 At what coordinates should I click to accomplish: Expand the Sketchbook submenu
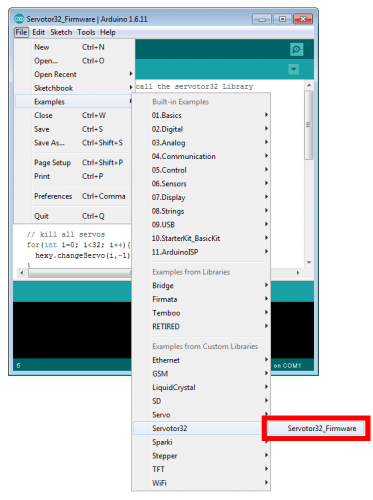pyautogui.click(x=74, y=88)
